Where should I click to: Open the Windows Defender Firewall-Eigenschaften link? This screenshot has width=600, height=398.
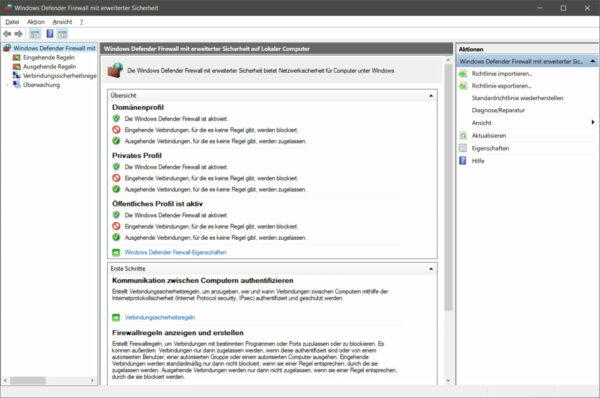pos(175,253)
